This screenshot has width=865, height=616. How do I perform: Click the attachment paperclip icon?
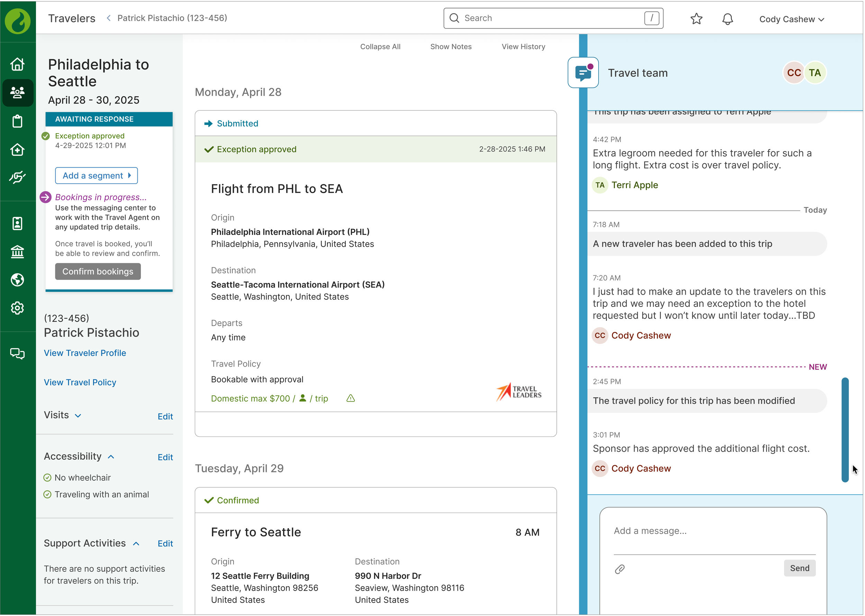pyautogui.click(x=621, y=570)
